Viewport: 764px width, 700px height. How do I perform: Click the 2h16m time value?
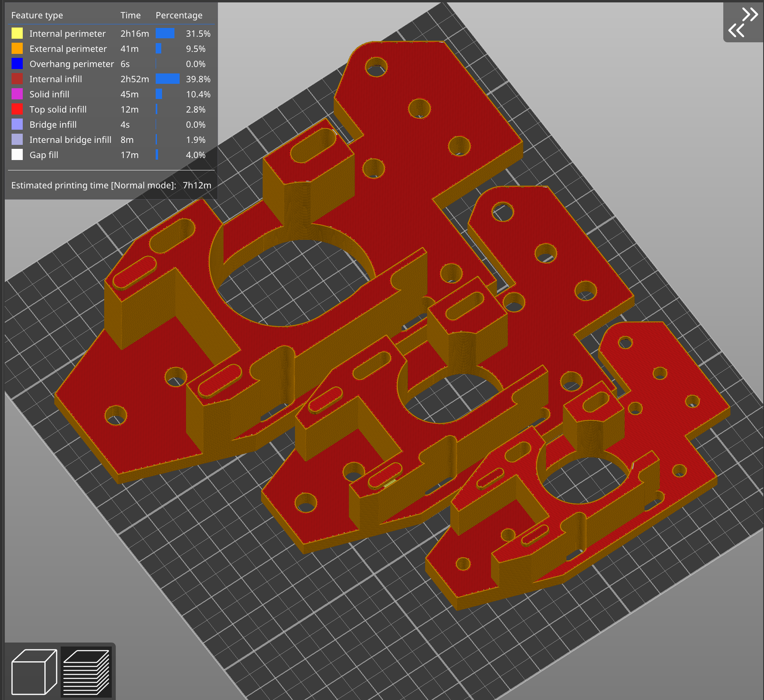(x=135, y=34)
